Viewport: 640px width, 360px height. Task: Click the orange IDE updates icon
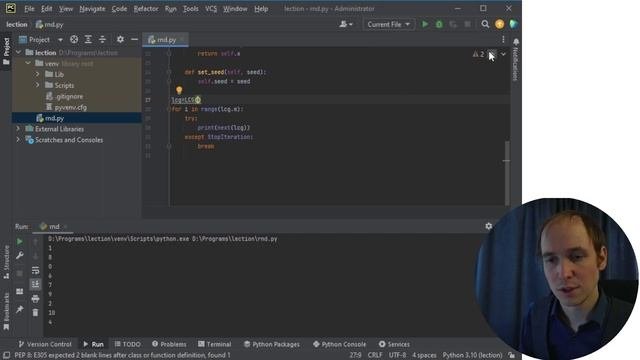[x=500, y=24]
